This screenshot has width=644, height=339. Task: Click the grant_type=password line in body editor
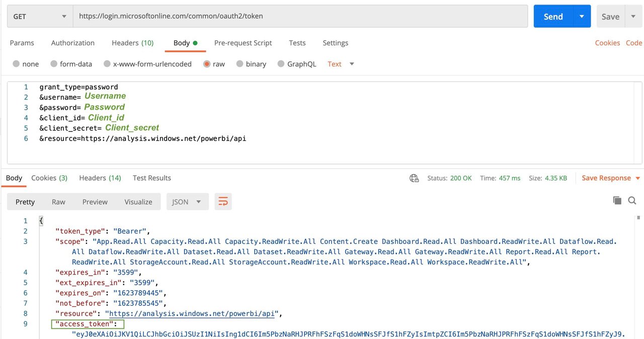pos(78,87)
